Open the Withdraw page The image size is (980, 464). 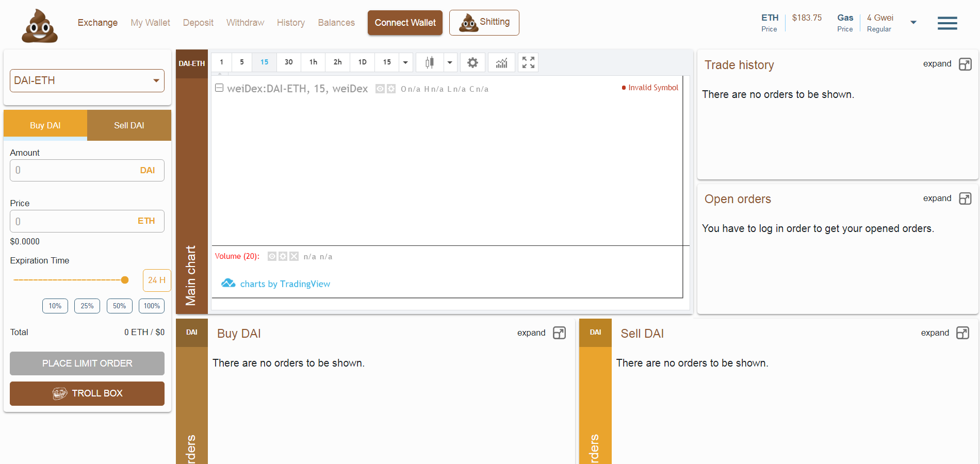click(245, 23)
